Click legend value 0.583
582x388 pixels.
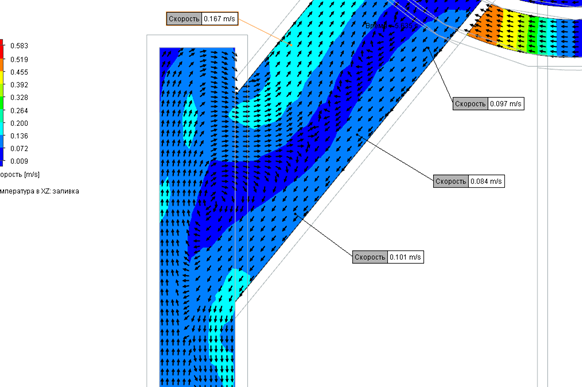pyautogui.click(x=19, y=46)
